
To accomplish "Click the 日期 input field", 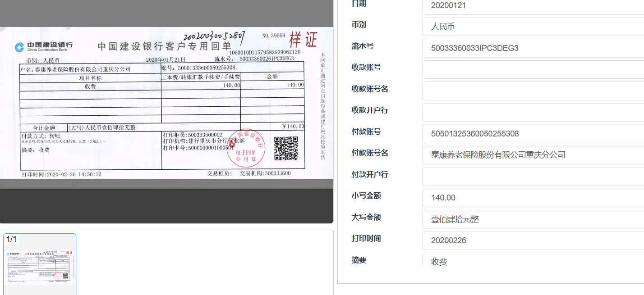I will point(532,6).
